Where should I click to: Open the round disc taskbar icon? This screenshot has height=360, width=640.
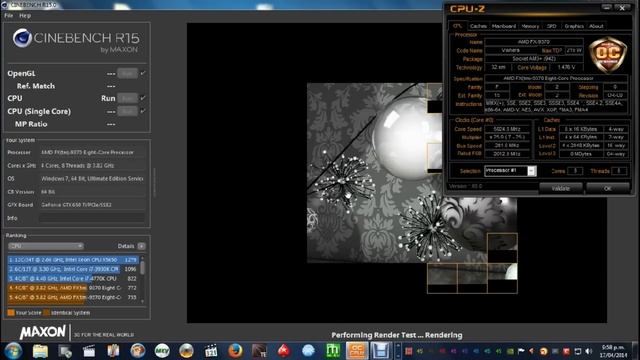[x=187, y=351]
